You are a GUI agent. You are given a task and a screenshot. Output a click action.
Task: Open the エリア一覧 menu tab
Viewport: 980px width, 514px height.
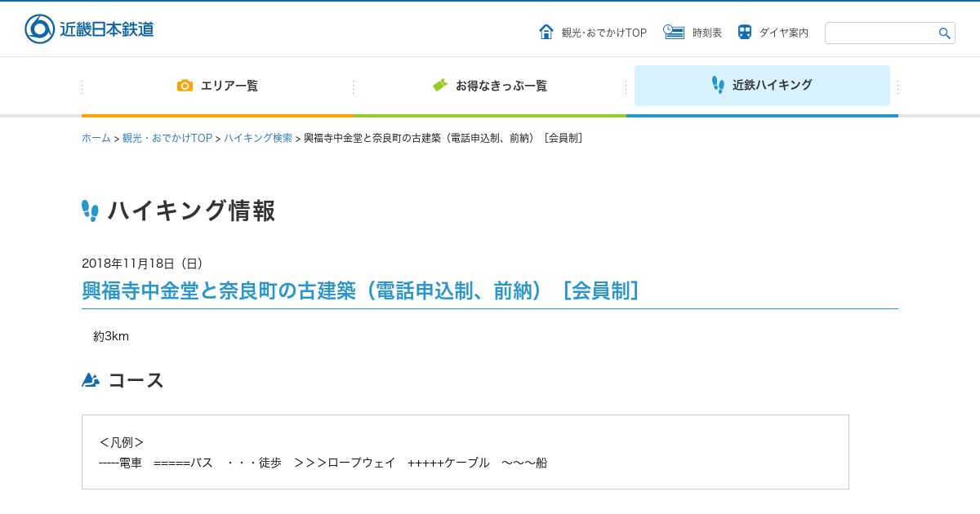pos(218,86)
